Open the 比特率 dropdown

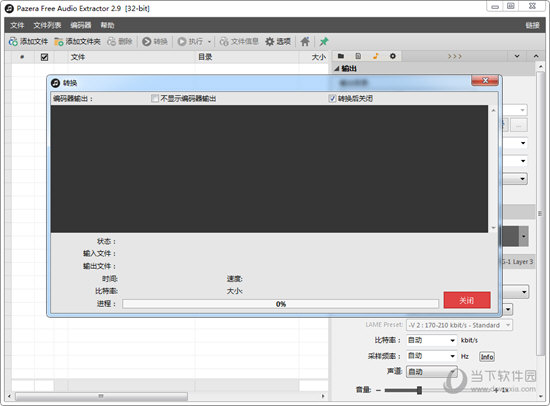pos(452,340)
